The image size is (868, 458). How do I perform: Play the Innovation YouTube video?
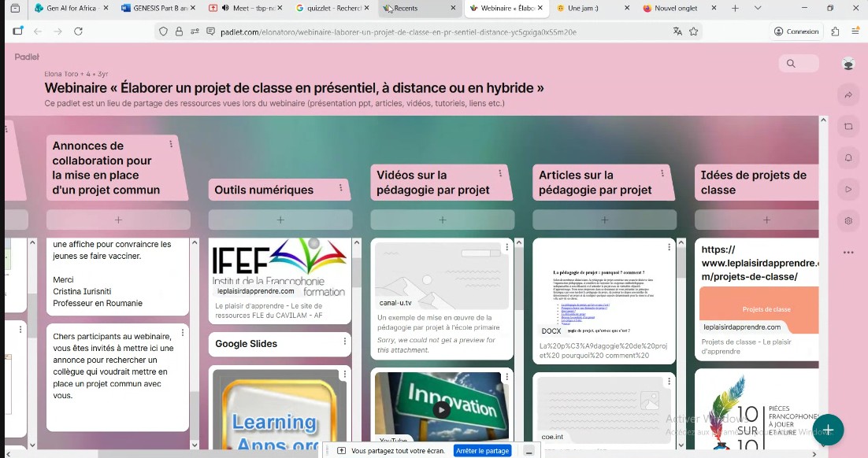click(x=441, y=410)
